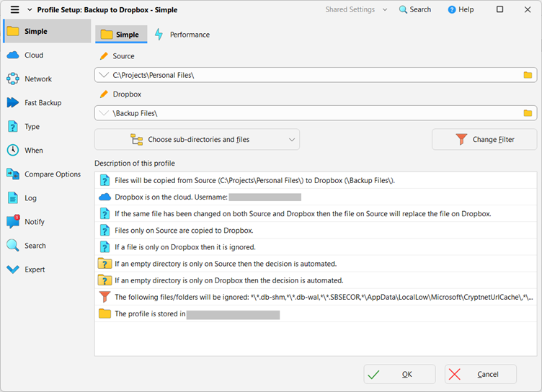Open Choose sub-directories and files dropdown
542x392 pixels.
[x=197, y=140]
